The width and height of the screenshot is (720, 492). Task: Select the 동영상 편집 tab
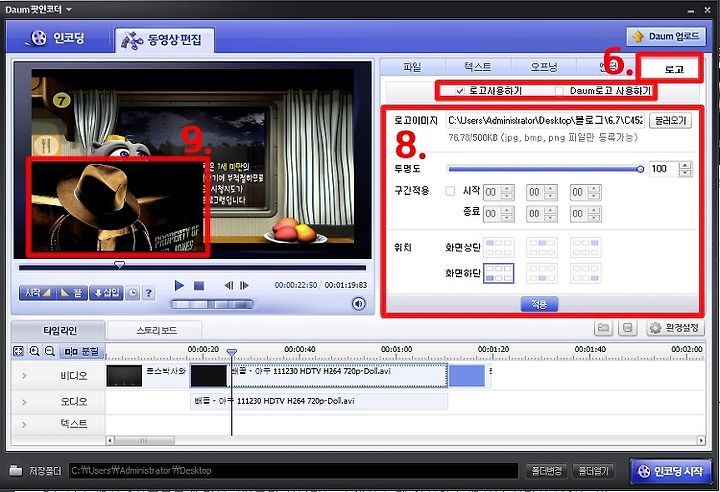164,40
